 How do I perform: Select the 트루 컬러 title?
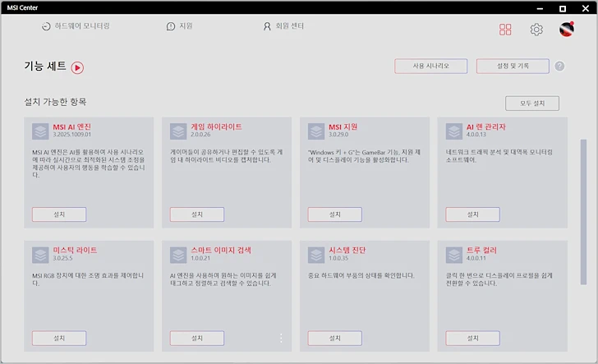click(x=481, y=251)
